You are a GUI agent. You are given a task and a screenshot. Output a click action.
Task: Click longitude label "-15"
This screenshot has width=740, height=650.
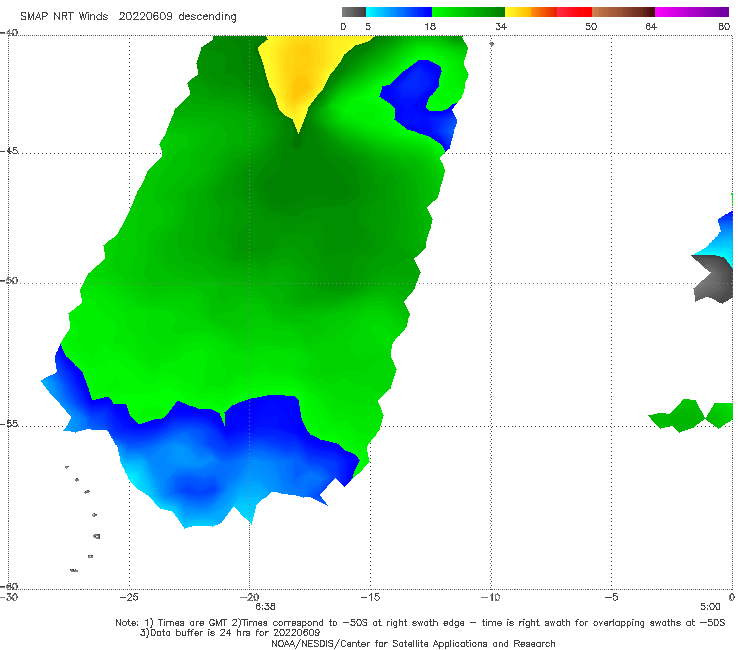[370, 597]
